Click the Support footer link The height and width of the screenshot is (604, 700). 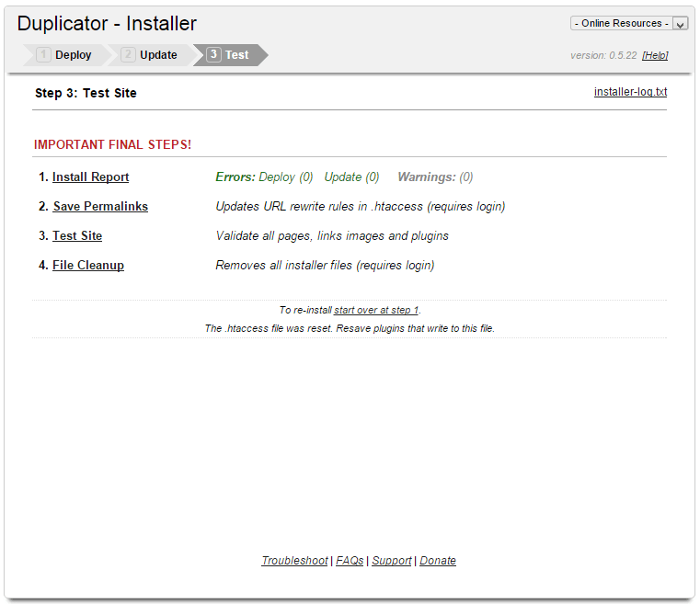pyautogui.click(x=392, y=561)
